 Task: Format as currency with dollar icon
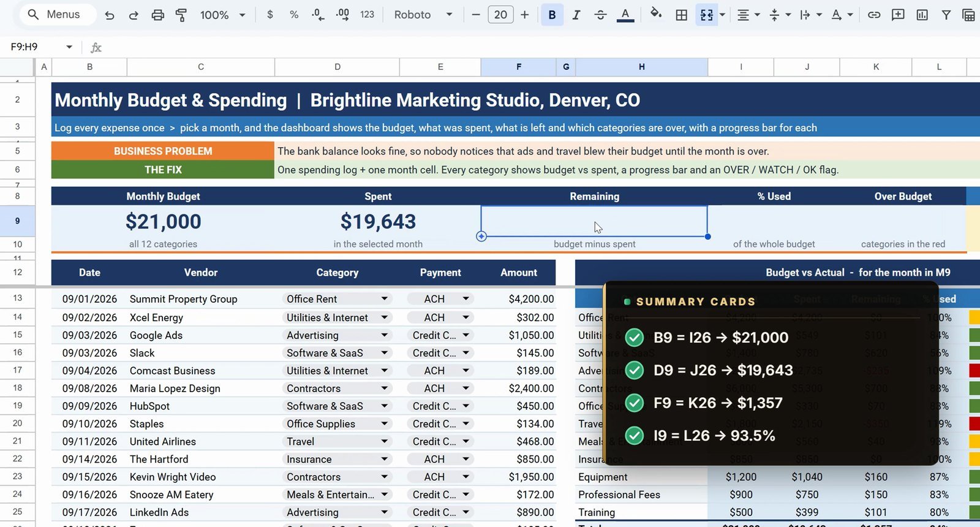[270, 15]
